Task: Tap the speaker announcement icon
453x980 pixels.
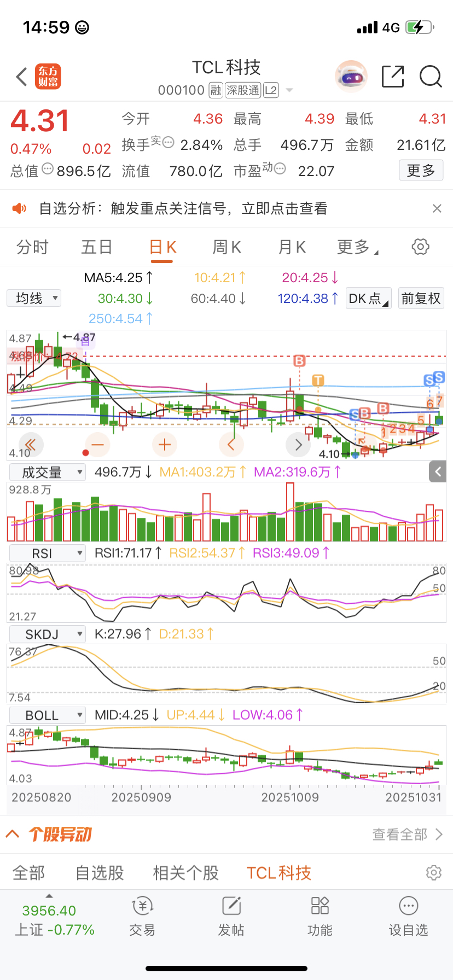Action: point(20,208)
